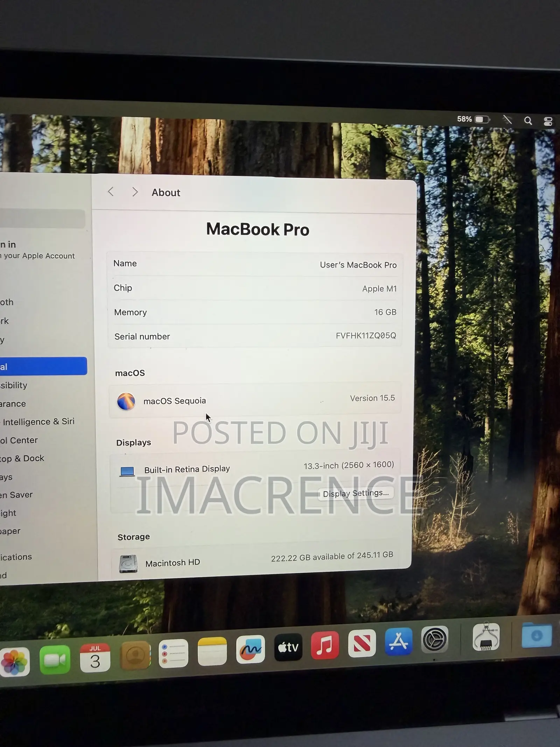Open Spotlight search magnifier icon
Image resolution: width=560 pixels, height=747 pixels.
pyautogui.click(x=528, y=121)
